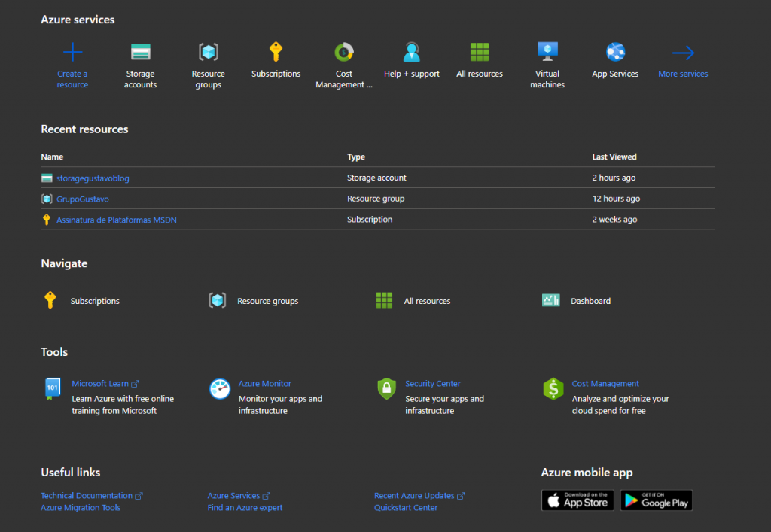Image resolution: width=771 pixels, height=532 pixels.
Task: Select the Resource groups service icon
Action: (x=208, y=53)
